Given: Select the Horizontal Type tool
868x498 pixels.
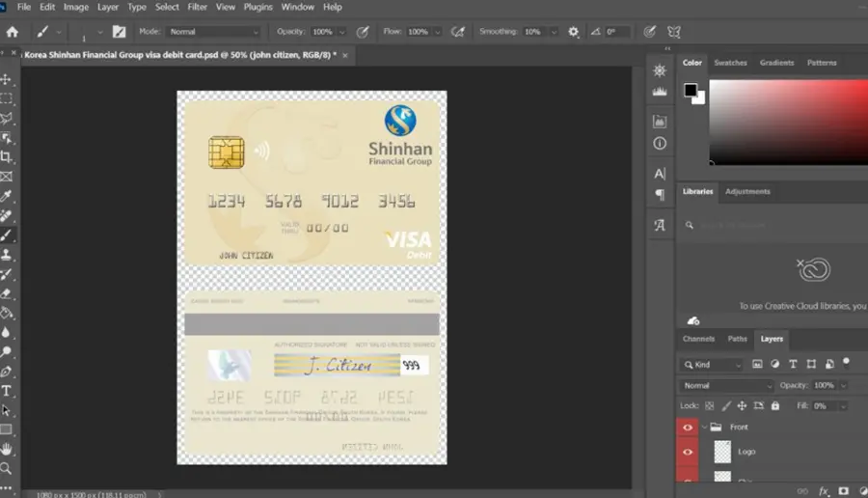Looking at the screenshot, I should pyautogui.click(x=6, y=391).
